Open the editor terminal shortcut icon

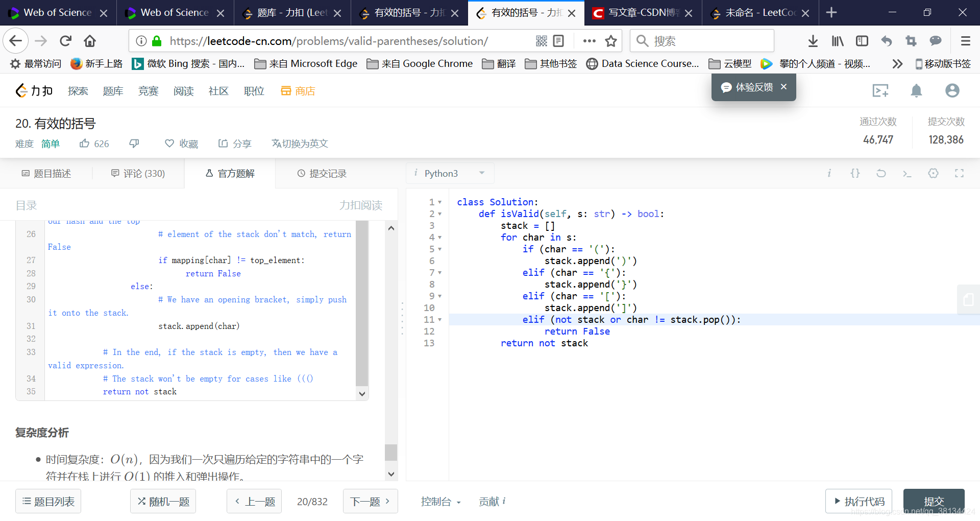coord(907,174)
